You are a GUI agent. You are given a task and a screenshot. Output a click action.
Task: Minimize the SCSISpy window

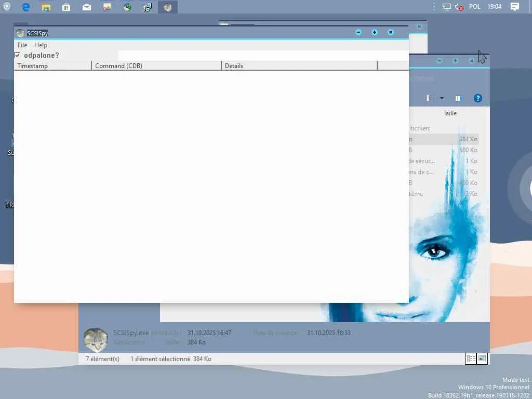358,32
